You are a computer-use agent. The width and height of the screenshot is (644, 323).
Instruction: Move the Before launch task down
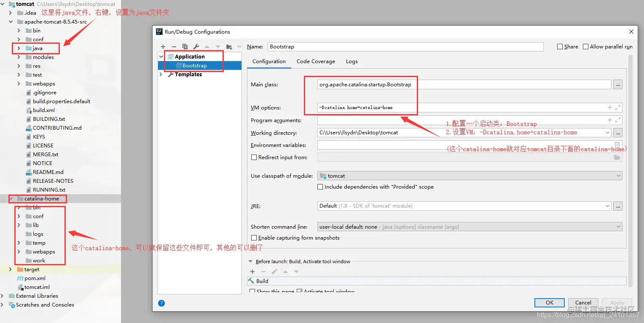(x=296, y=272)
